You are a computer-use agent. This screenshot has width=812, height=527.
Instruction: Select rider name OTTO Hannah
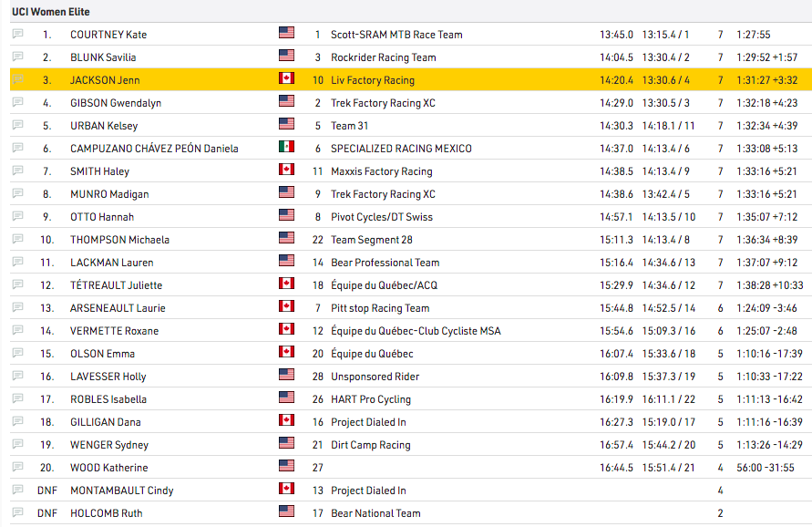[102, 217]
